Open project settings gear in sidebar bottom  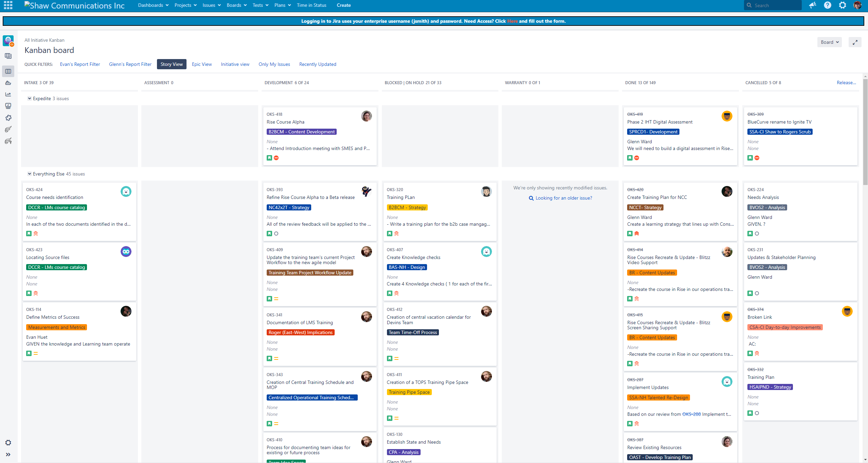(8, 443)
